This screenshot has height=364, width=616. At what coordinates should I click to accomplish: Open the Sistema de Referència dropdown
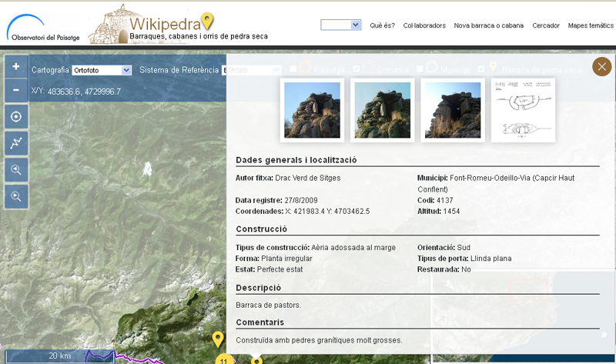click(x=252, y=70)
